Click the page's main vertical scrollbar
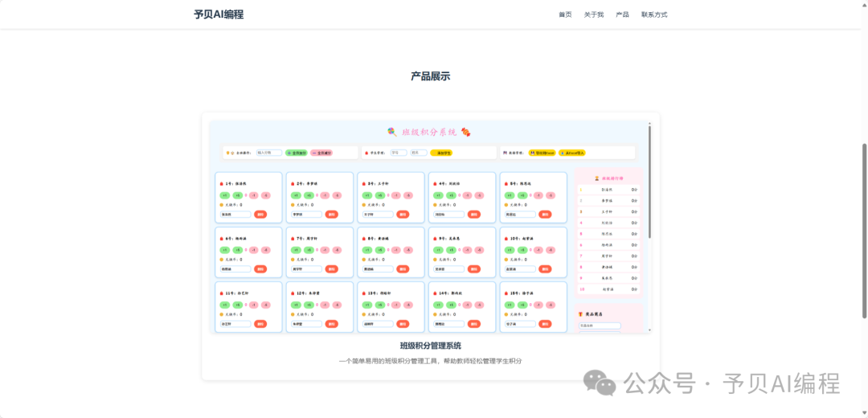Screen dimensions: 868x418 click(x=865, y=231)
